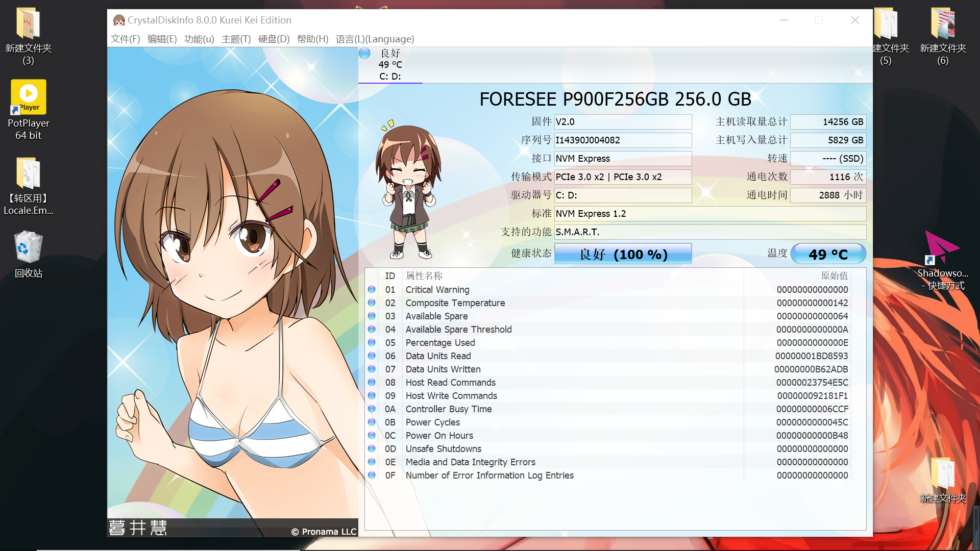980x551 pixels.
Task: Click the 2888 小时 power-on hours value
Action: pos(828,195)
